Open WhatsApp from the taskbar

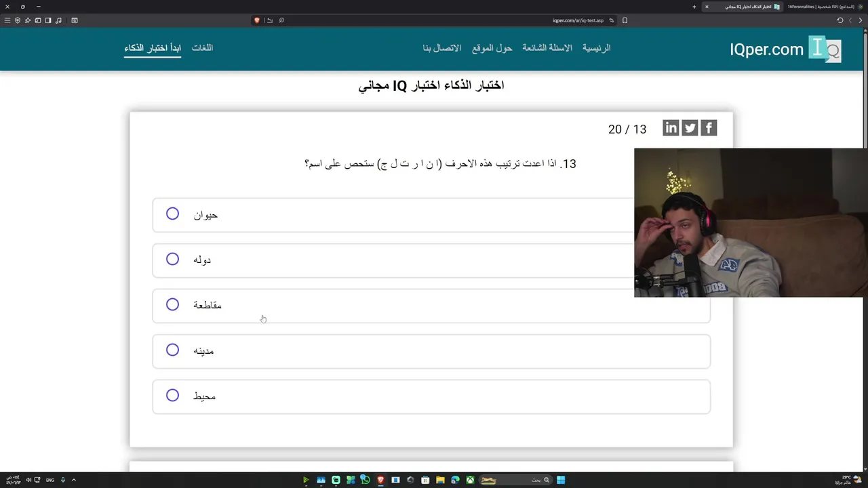pos(365,480)
